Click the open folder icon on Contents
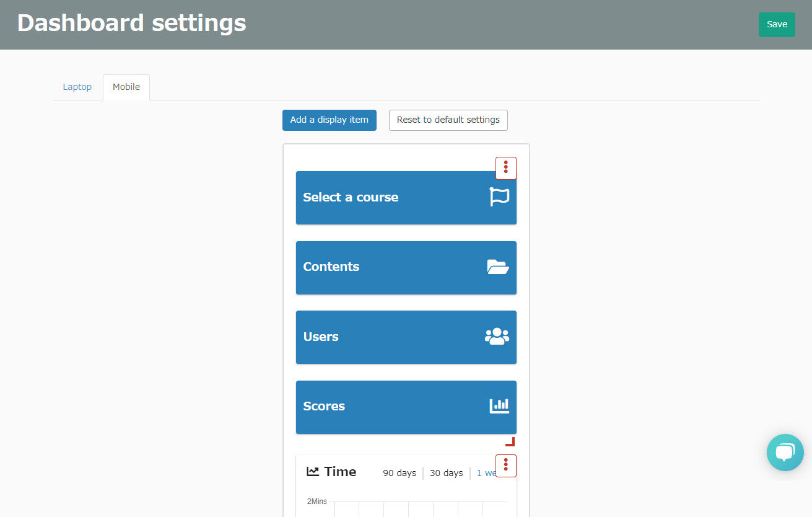 pyautogui.click(x=498, y=267)
